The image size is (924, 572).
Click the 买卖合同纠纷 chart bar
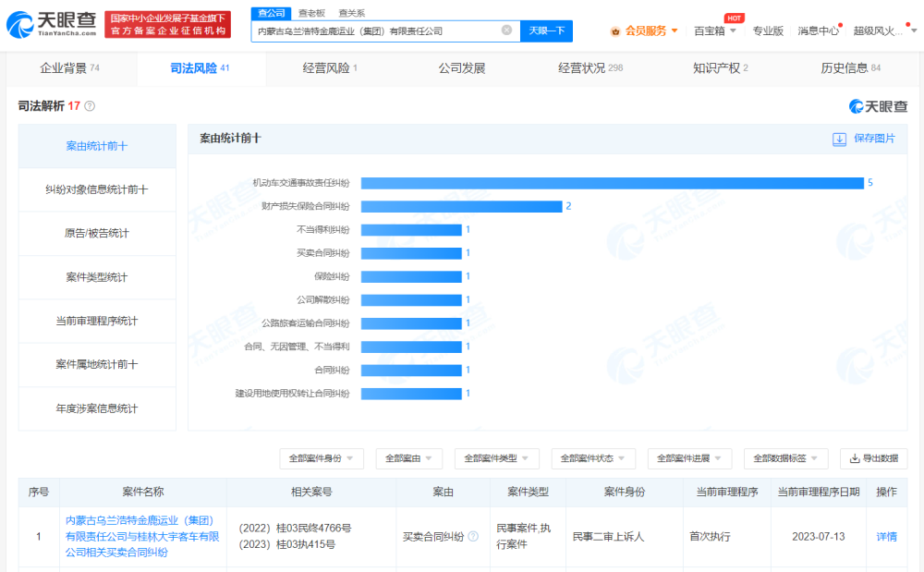click(x=411, y=253)
